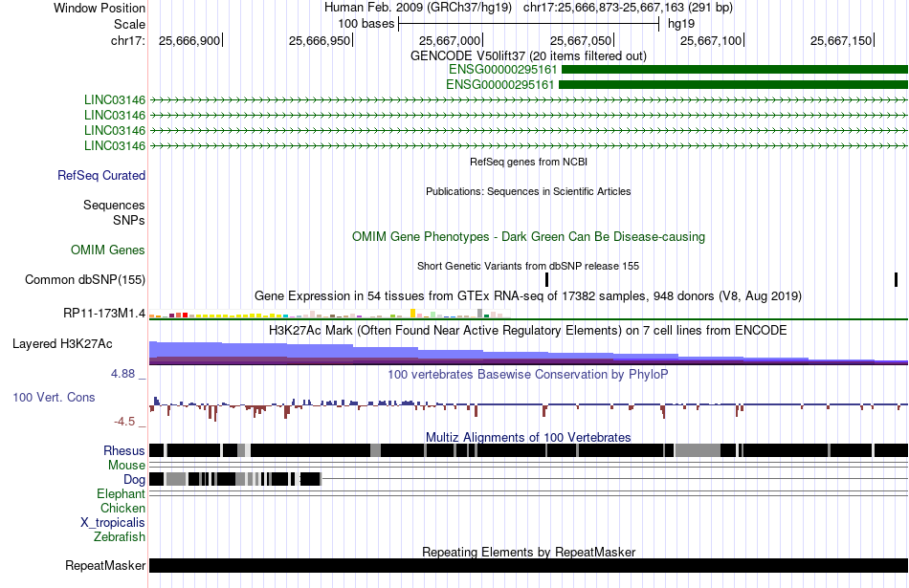The width and height of the screenshot is (909, 588).
Task: Select the second ENSG00000295161 green exon block
Action: 733,84
